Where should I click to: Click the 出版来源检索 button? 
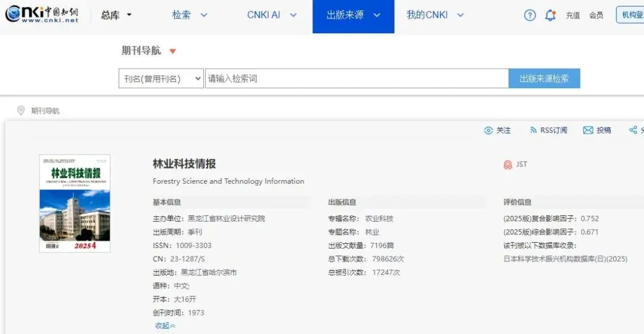544,79
